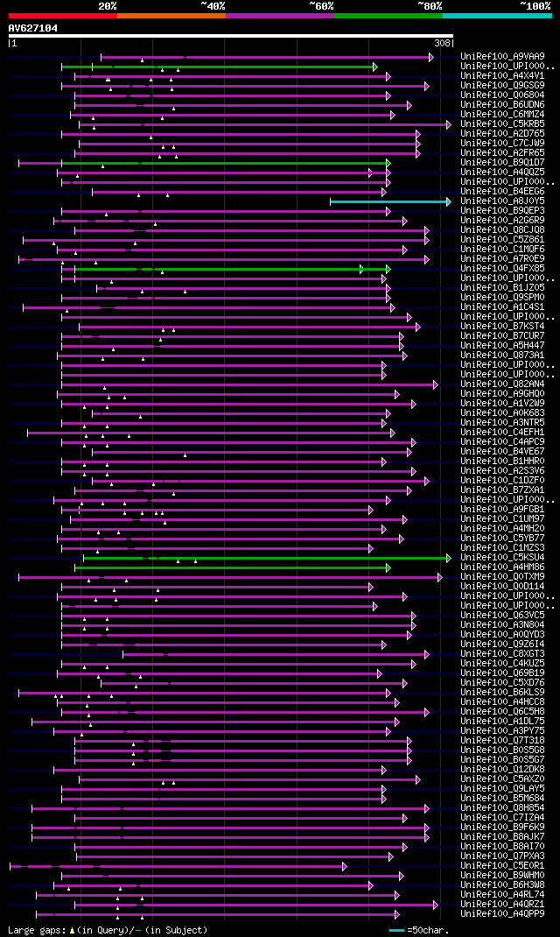This screenshot has height=937, width=560.
Task: Select the AV627104 query sequence label
Action: tap(33, 28)
